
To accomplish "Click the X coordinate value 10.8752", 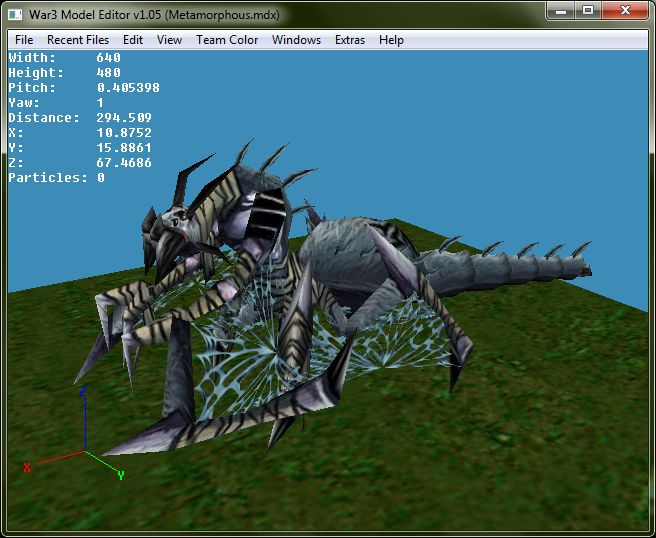I will (x=124, y=133).
